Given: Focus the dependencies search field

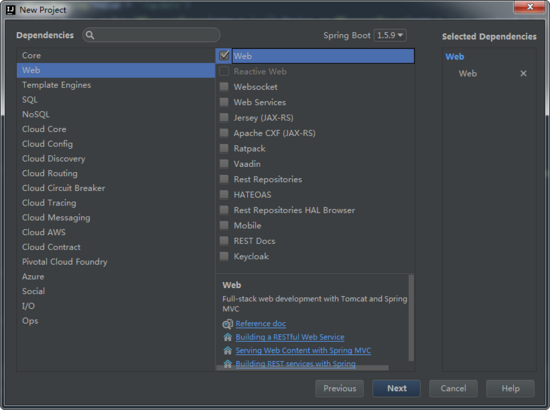Looking at the screenshot, I should (x=151, y=35).
